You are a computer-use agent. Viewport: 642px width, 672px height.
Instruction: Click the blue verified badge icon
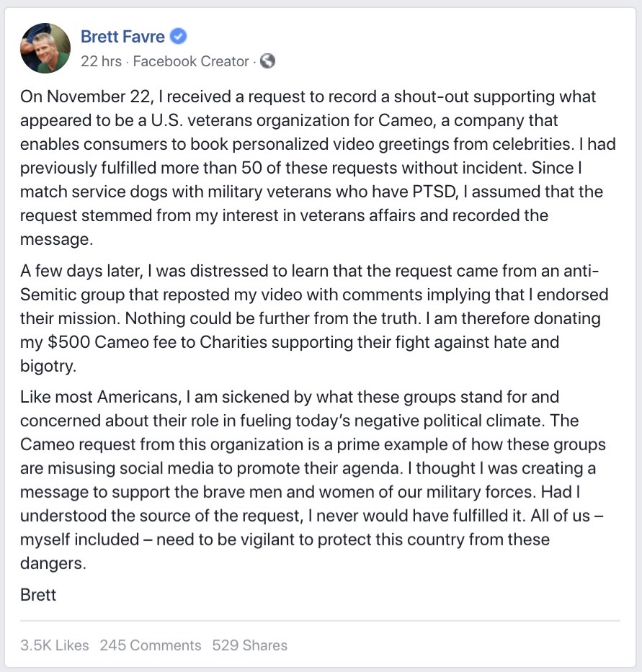(x=179, y=37)
